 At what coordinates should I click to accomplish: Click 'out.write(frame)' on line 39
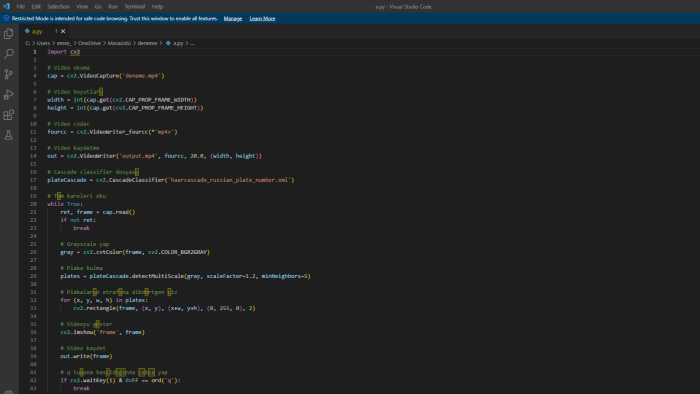(86, 357)
